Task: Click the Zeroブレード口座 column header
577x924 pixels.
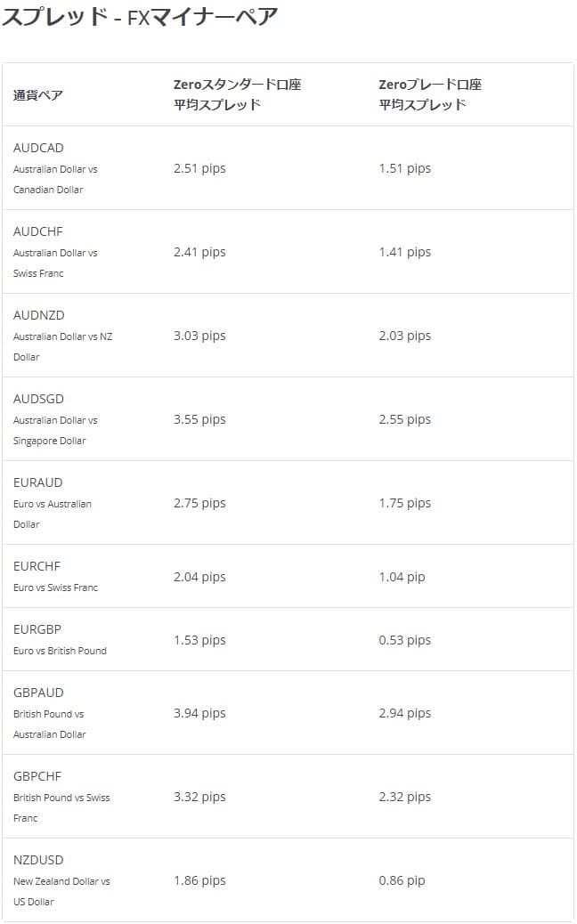Action: pos(430,85)
